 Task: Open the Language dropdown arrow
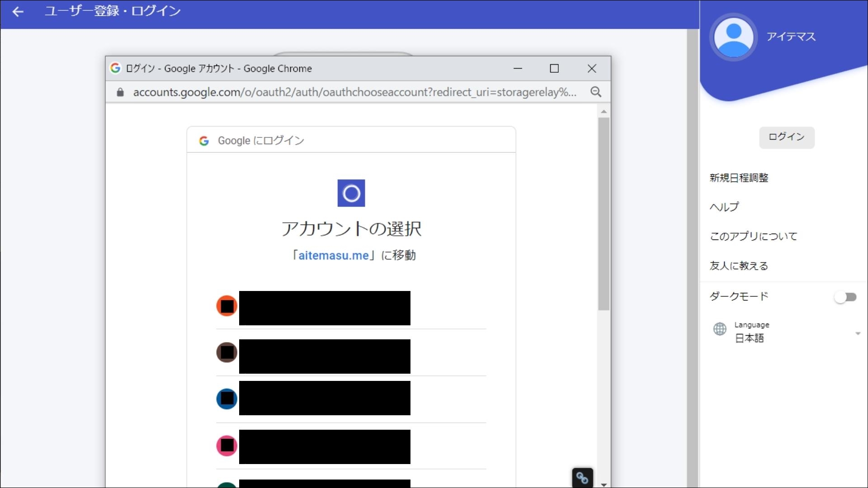coord(858,333)
